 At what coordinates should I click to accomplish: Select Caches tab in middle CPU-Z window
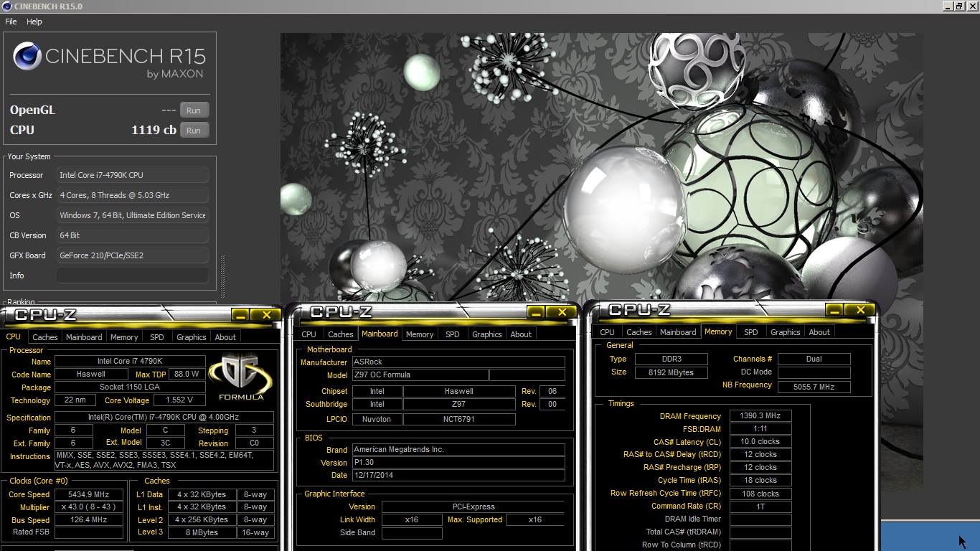pyautogui.click(x=341, y=334)
